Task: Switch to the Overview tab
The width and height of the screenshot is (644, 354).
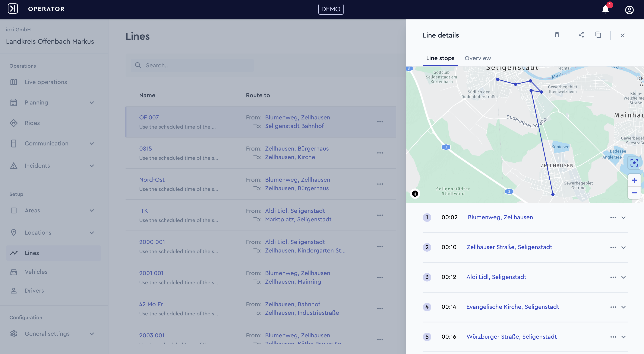Action: click(477, 58)
